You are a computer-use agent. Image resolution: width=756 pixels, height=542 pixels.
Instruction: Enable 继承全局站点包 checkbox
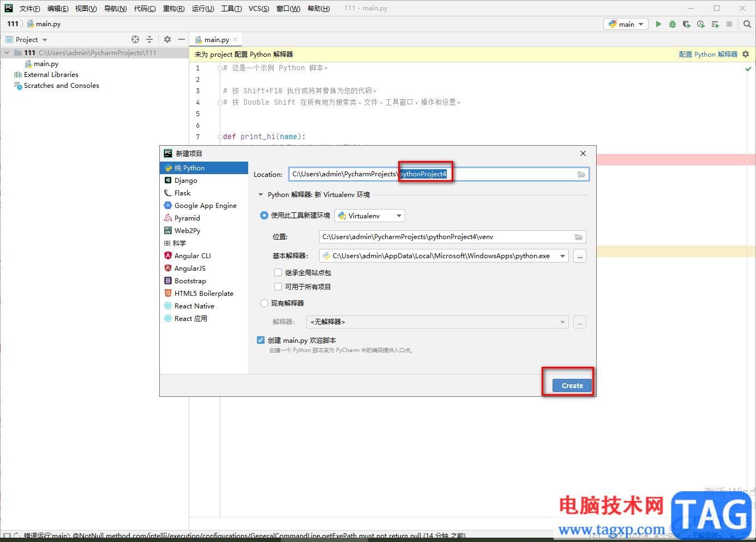[278, 272]
